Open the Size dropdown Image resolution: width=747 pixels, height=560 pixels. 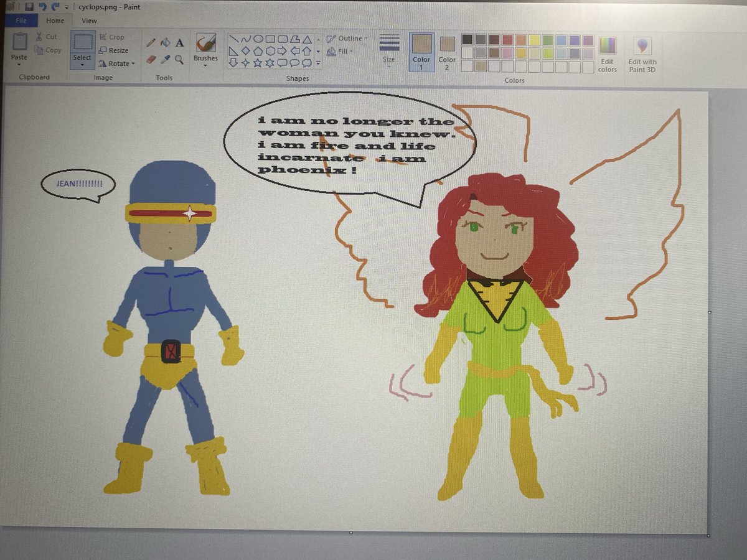[x=389, y=50]
